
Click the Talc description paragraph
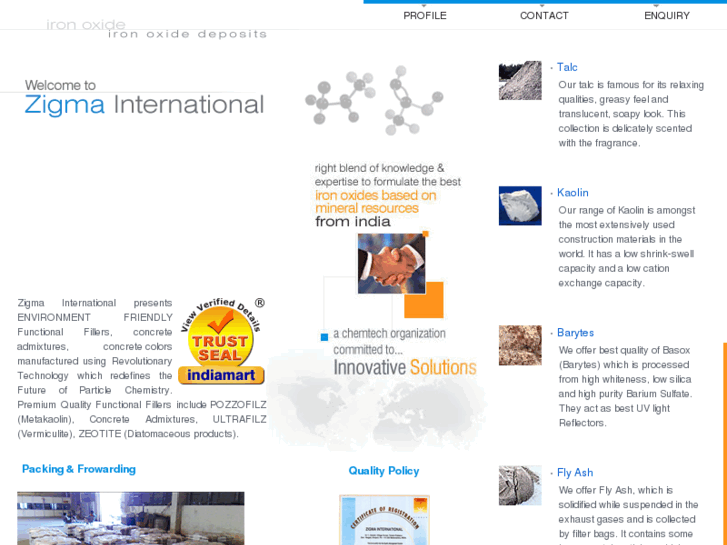click(x=631, y=114)
